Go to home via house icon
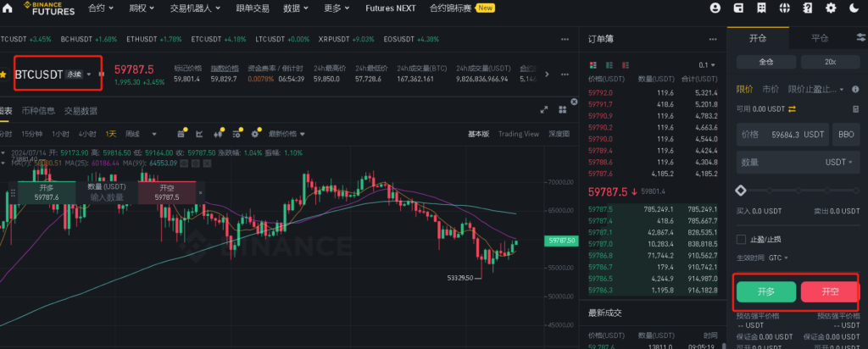 7,8
